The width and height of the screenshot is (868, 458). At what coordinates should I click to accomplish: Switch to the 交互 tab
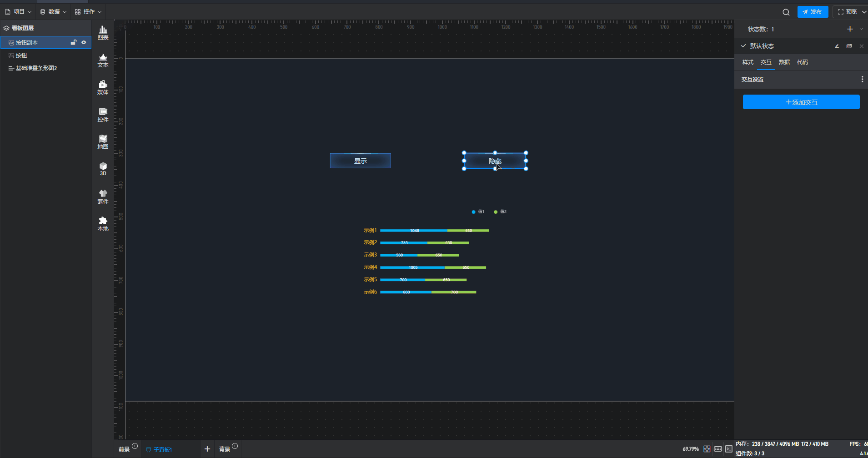[766, 62]
